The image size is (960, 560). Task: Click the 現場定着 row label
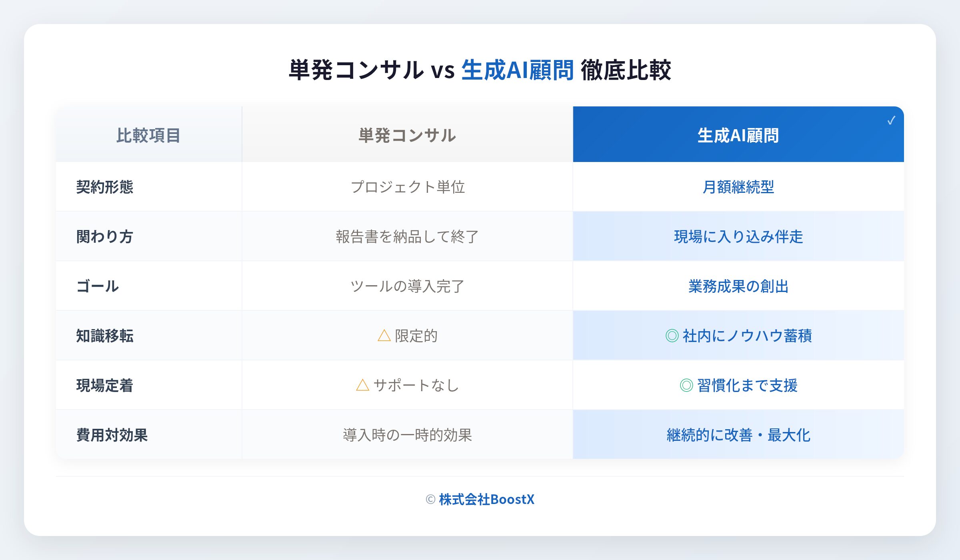pyautogui.click(x=105, y=385)
